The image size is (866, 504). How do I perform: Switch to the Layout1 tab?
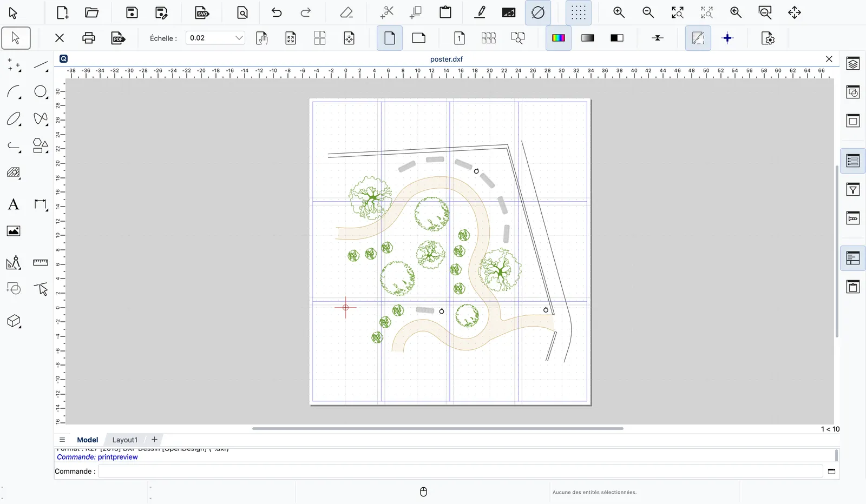tap(125, 440)
